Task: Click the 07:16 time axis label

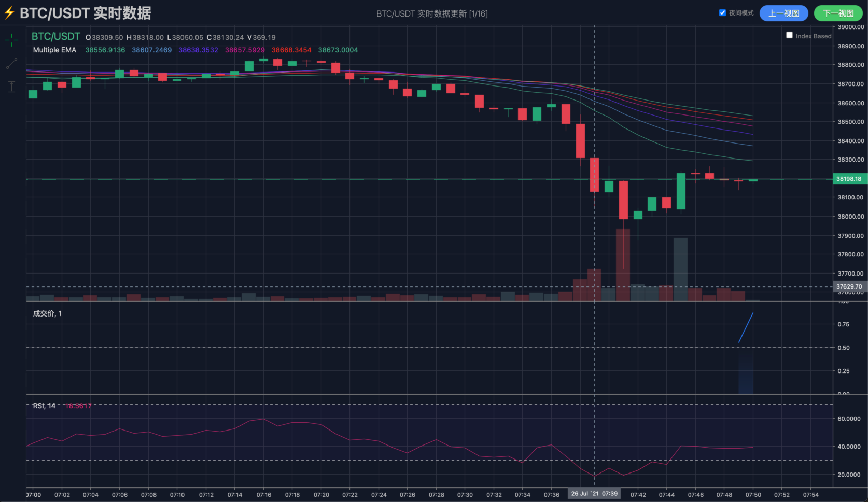Action: coord(263,495)
